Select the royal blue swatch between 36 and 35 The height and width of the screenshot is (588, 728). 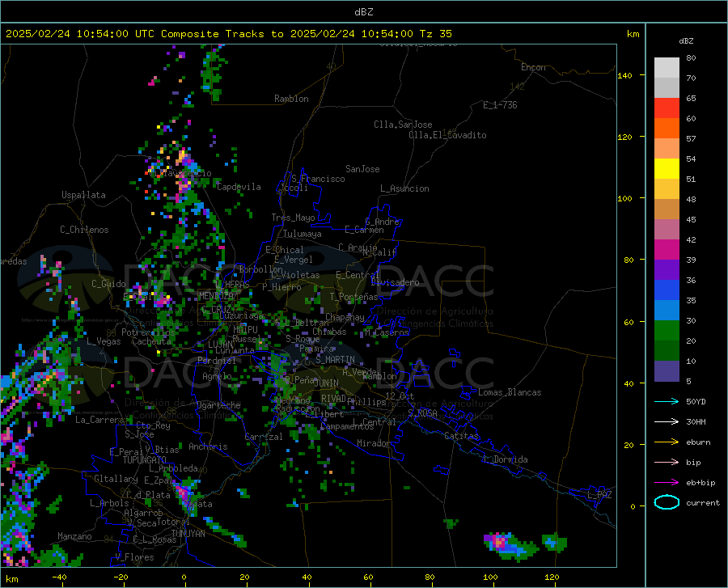click(x=667, y=290)
